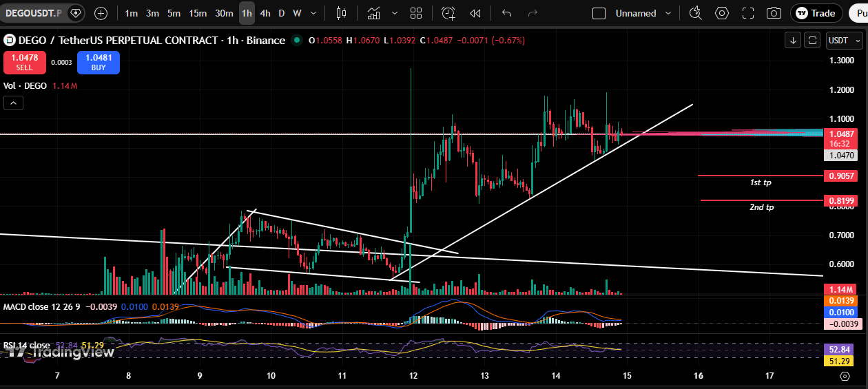Select the 5m timeframe

[174, 13]
